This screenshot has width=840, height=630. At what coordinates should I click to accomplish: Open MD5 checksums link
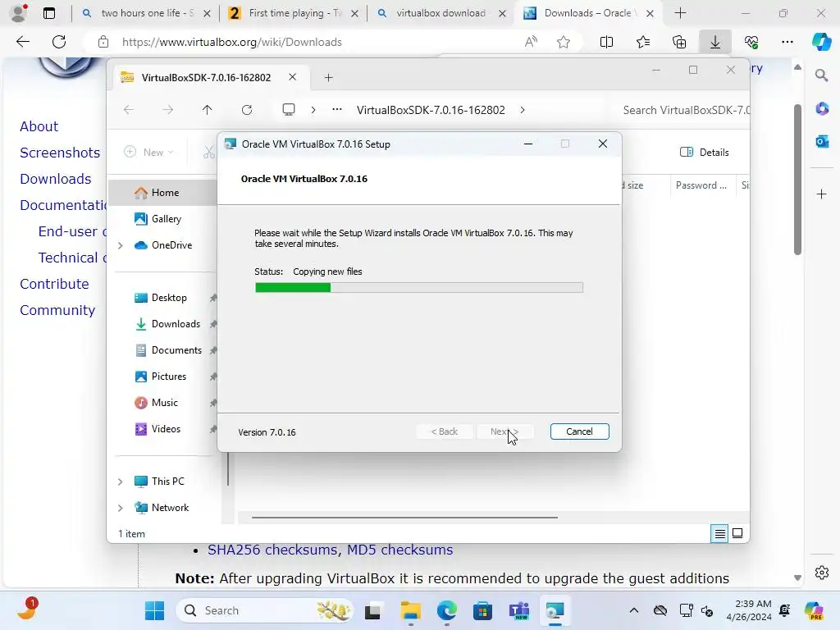[399, 550]
